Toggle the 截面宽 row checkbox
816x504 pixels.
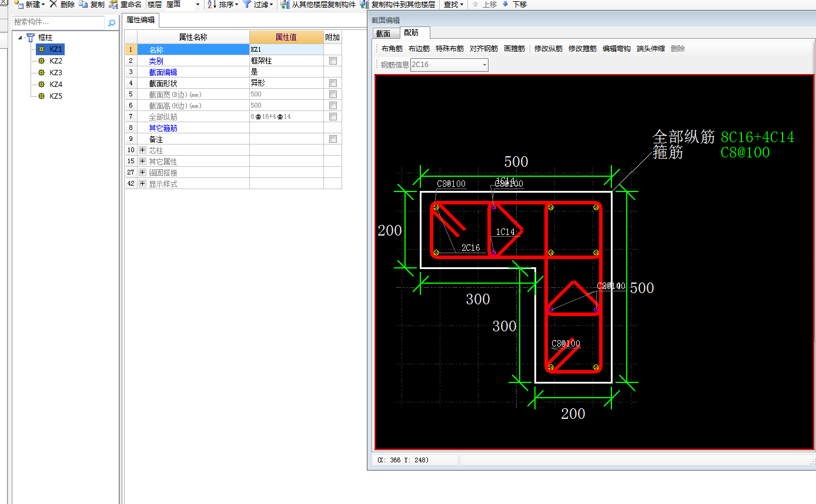pyautogui.click(x=333, y=95)
